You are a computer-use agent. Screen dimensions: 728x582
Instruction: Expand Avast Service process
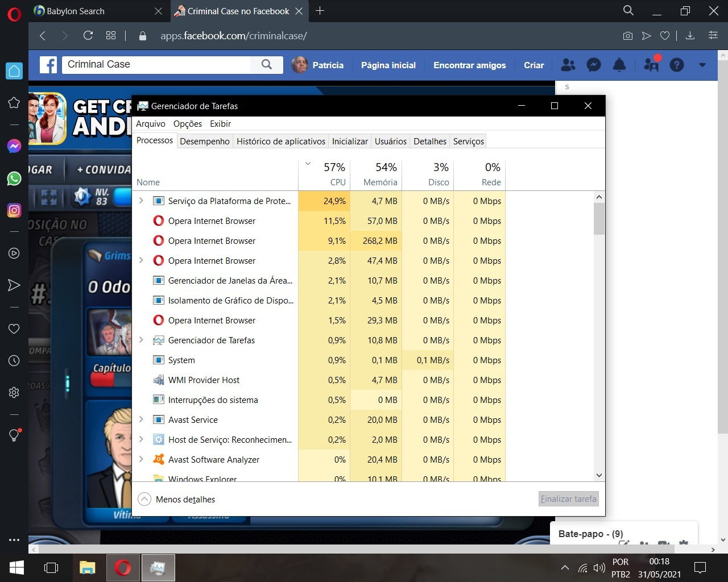click(142, 419)
